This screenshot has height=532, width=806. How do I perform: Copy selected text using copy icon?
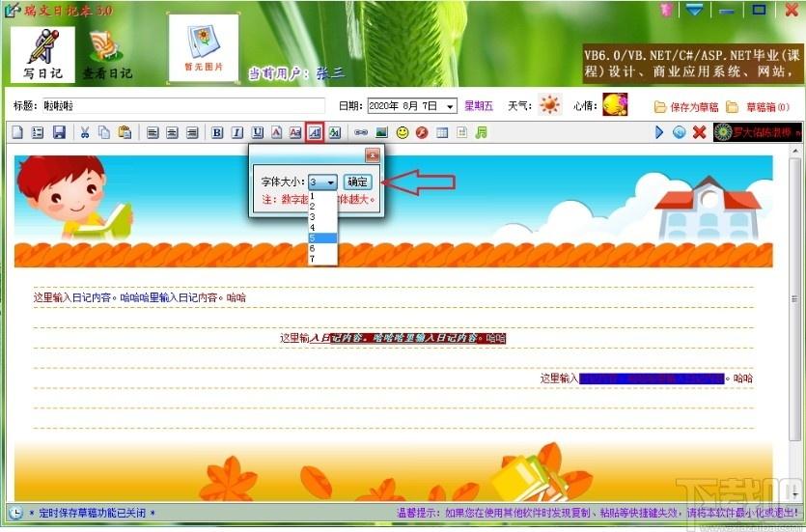104,132
